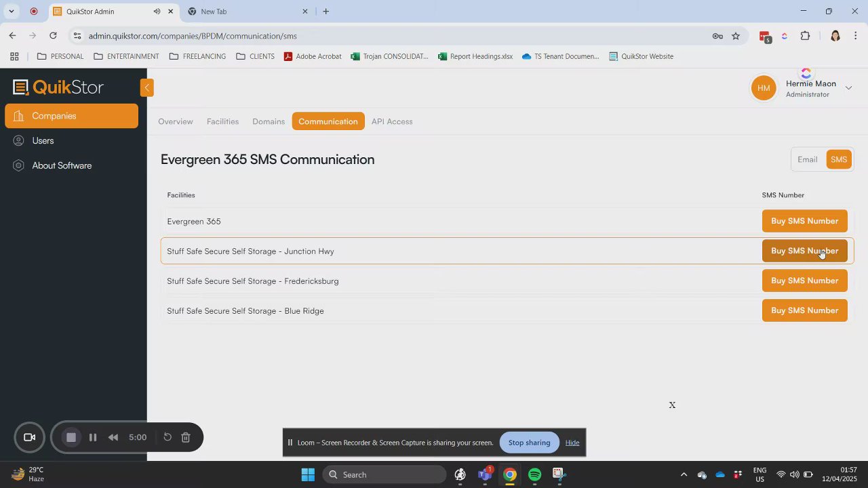The width and height of the screenshot is (868, 488).
Task: Buy SMS Number for Blue Ridge facility
Action: [x=805, y=310]
